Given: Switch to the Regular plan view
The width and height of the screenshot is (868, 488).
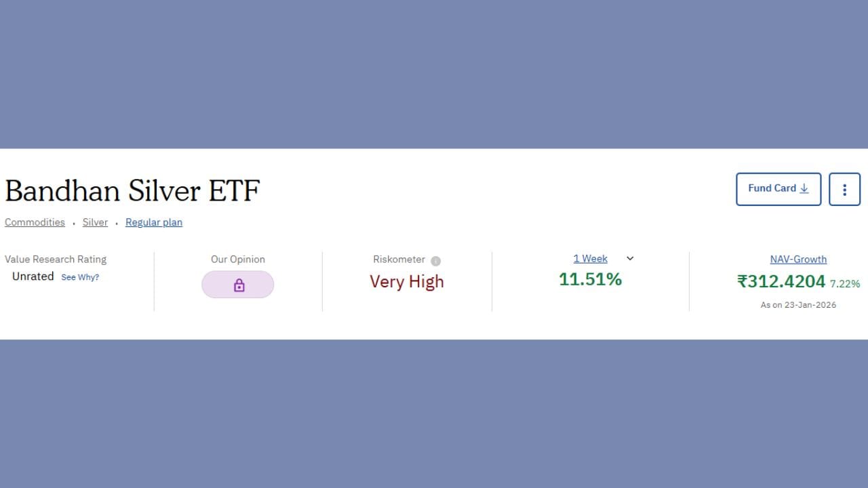Looking at the screenshot, I should tap(154, 222).
